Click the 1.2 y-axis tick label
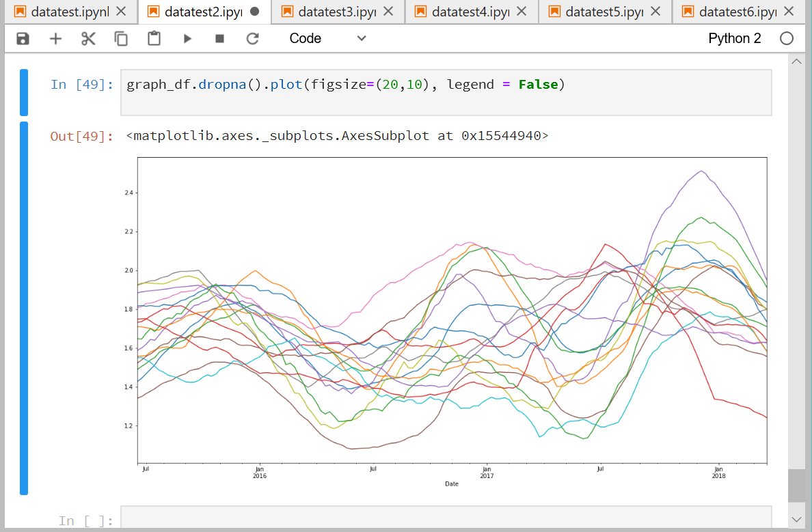The width and height of the screenshot is (812, 532). coord(128,426)
